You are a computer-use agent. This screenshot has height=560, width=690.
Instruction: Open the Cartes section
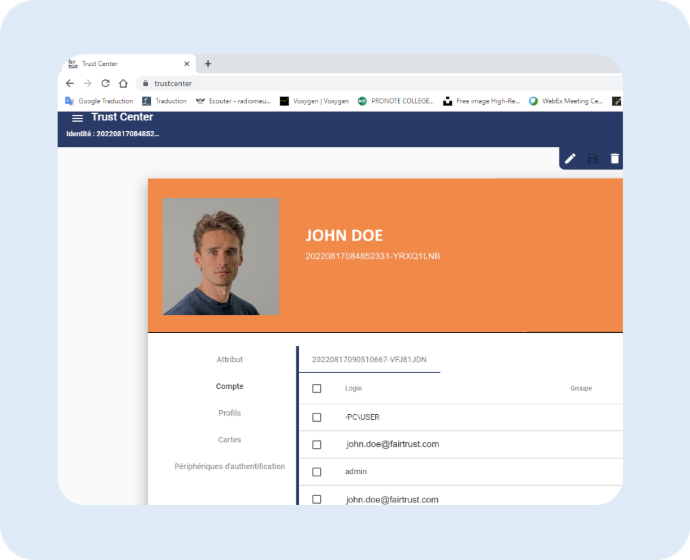(230, 440)
